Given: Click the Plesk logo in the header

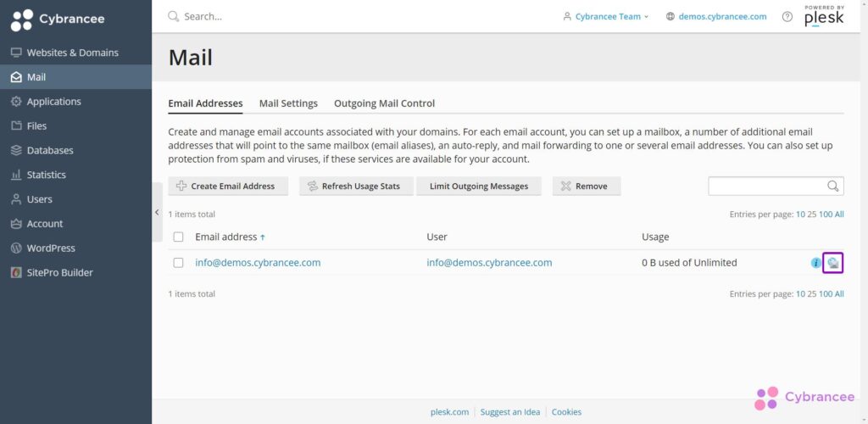Looking at the screenshot, I should (x=824, y=16).
